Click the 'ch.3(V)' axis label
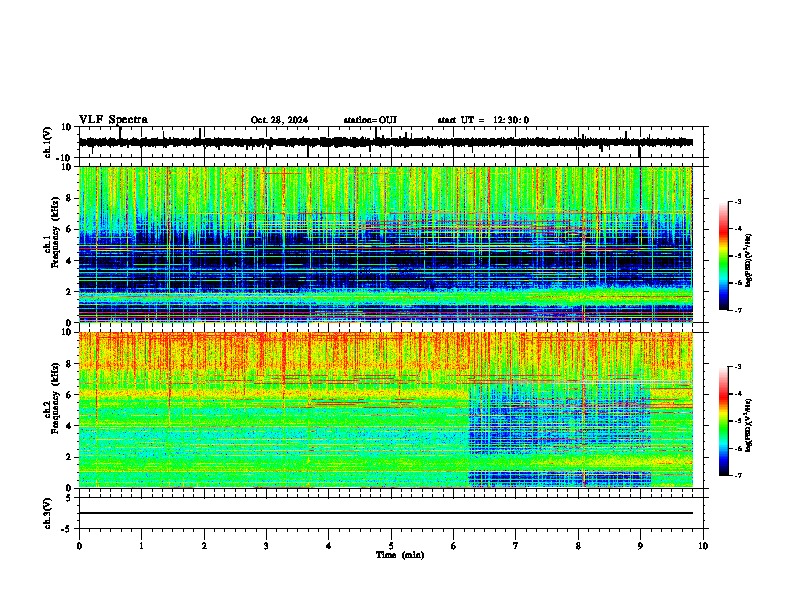792x612 pixels. click(x=48, y=514)
